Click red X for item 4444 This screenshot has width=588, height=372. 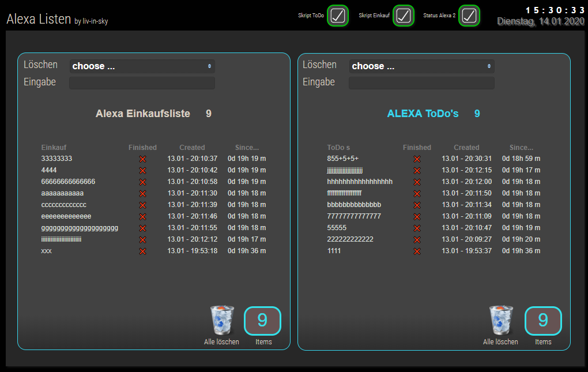142,171
